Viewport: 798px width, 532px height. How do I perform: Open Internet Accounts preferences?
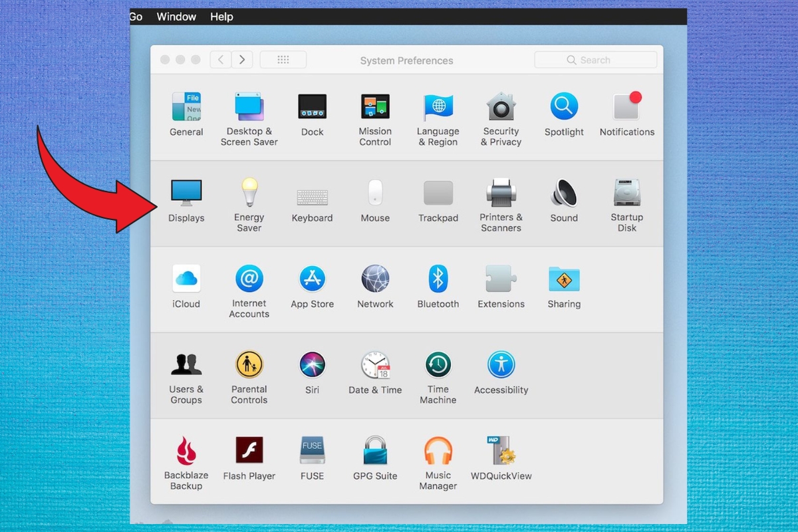pyautogui.click(x=249, y=291)
